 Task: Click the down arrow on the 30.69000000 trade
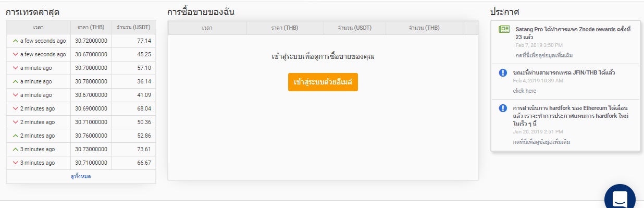16,108
